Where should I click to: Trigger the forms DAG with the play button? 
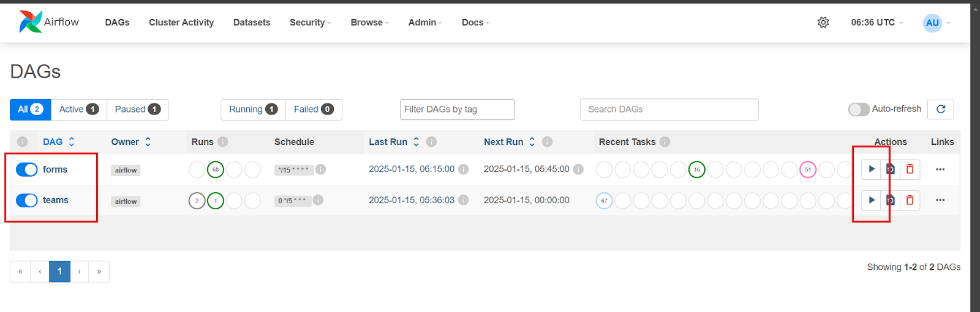pos(871,169)
